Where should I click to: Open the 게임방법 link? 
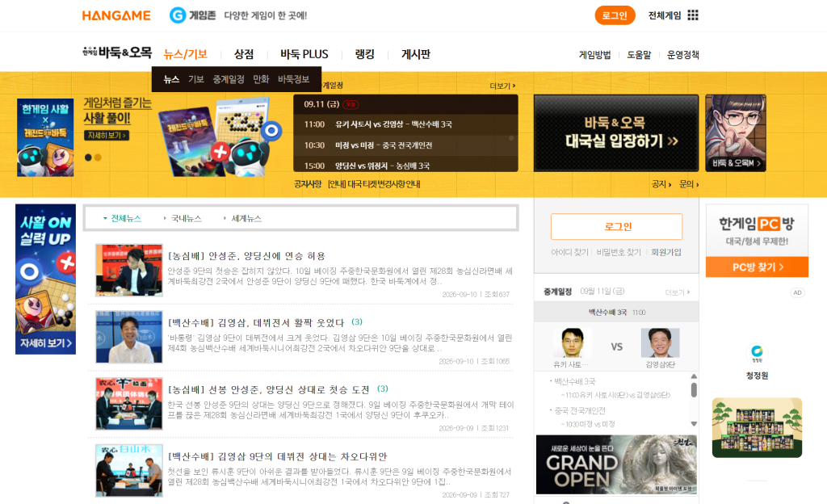point(594,55)
